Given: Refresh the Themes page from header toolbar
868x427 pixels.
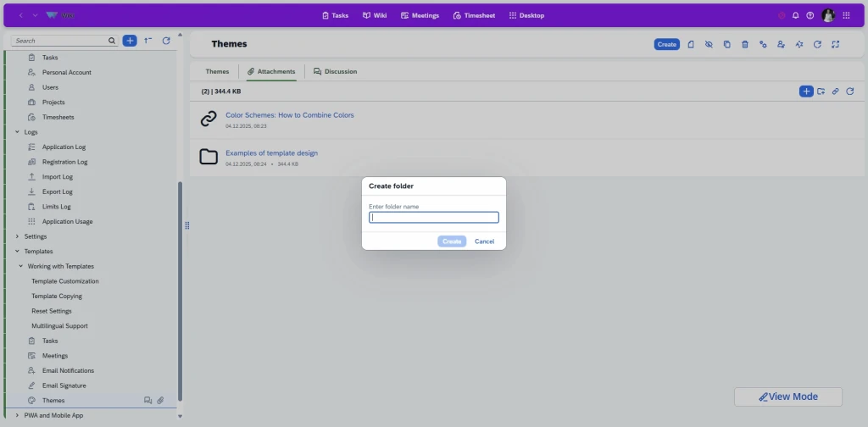Looking at the screenshot, I should (x=817, y=44).
